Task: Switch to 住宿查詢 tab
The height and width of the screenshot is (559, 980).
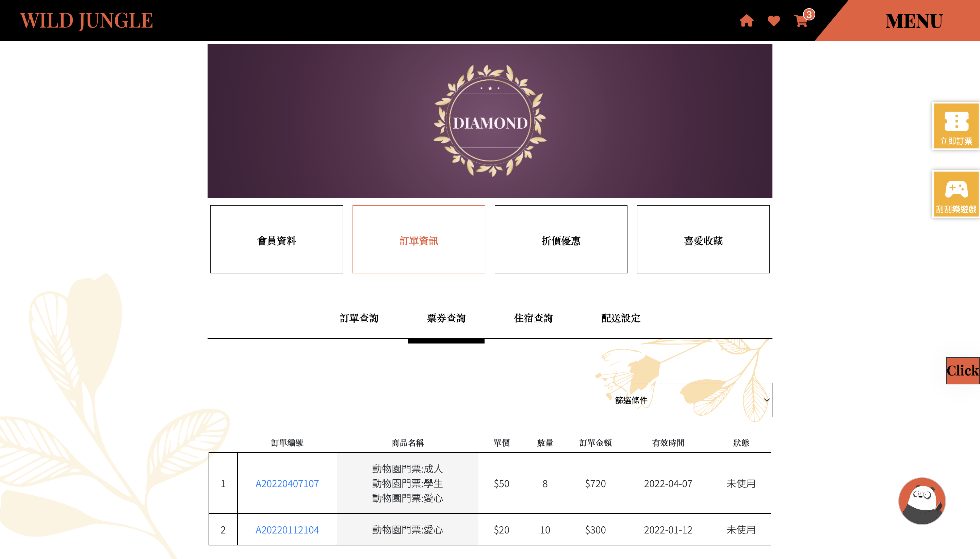Action: coord(533,318)
